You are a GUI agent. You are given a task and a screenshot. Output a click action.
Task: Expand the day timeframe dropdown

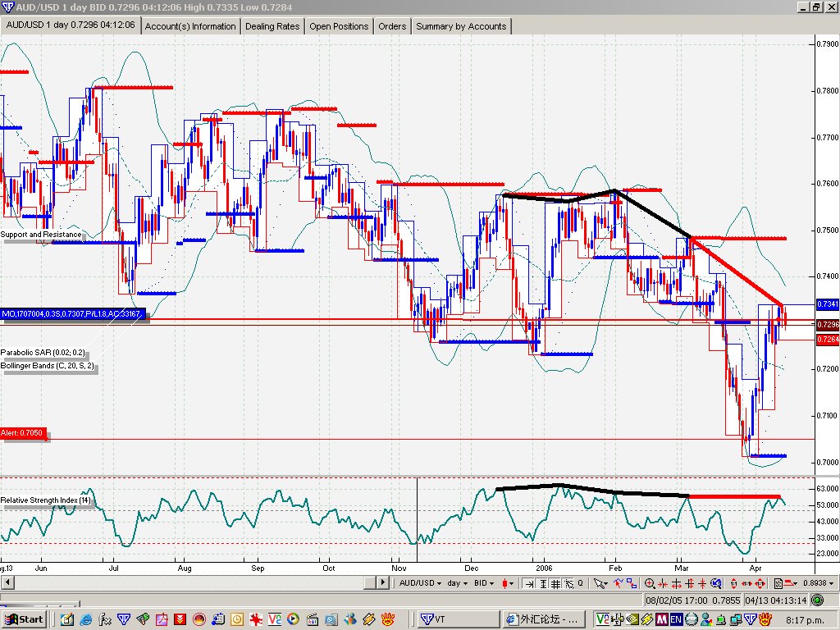457,582
